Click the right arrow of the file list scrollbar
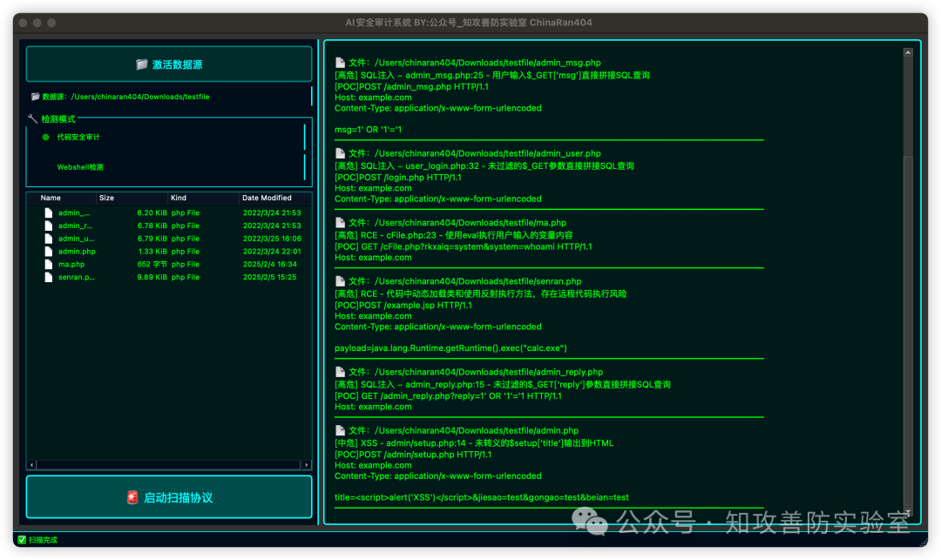This screenshot has width=941, height=560. click(307, 465)
